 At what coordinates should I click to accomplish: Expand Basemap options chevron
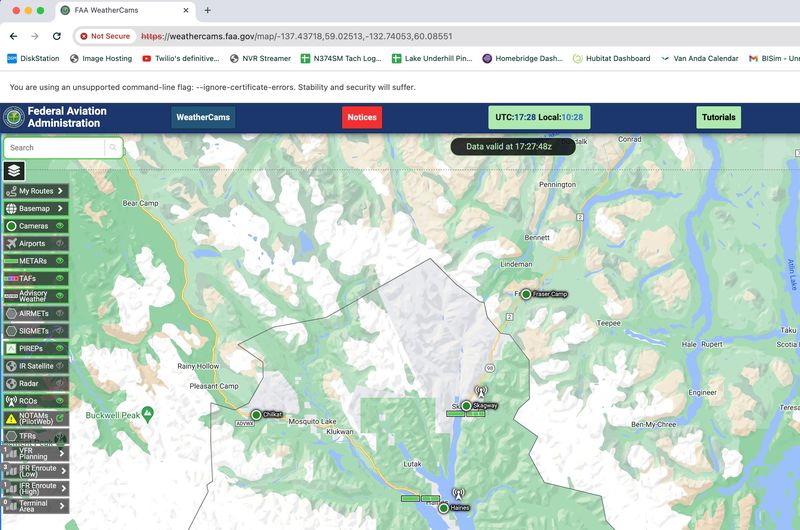point(60,209)
